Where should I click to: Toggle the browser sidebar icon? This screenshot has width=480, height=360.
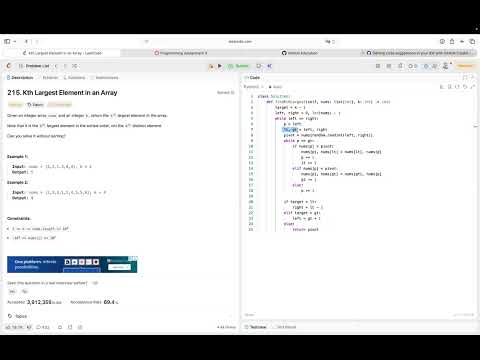tap(7, 41)
